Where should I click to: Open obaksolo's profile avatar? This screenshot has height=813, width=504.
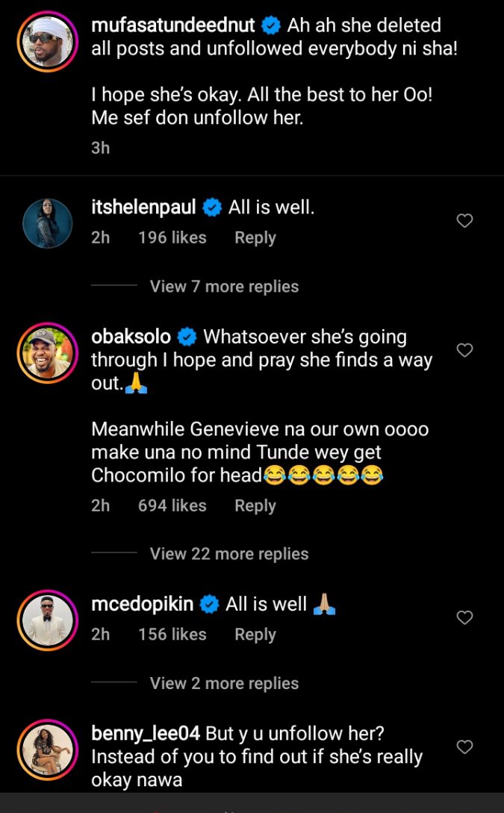pos(47,352)
